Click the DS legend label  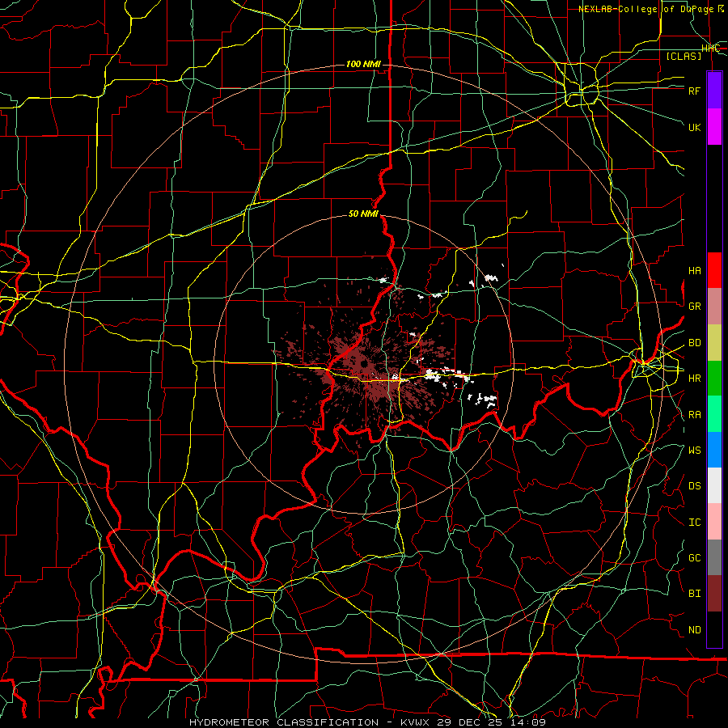click(x=694, y=486)
